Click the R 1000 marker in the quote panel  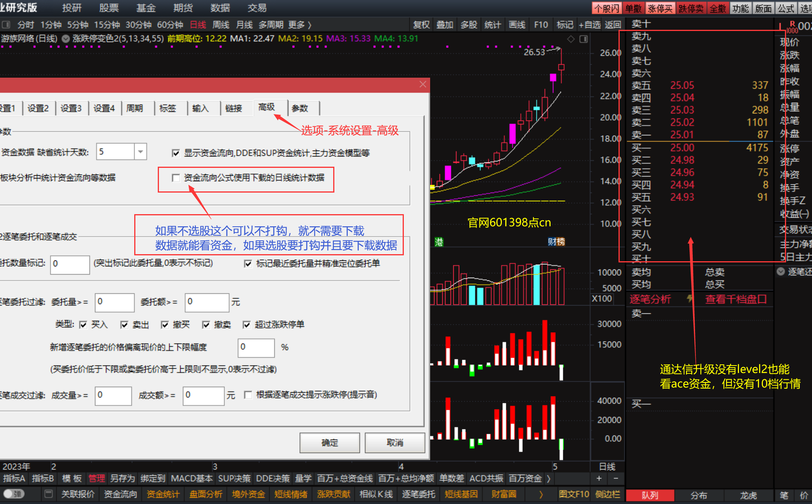[x=792, y=27]
